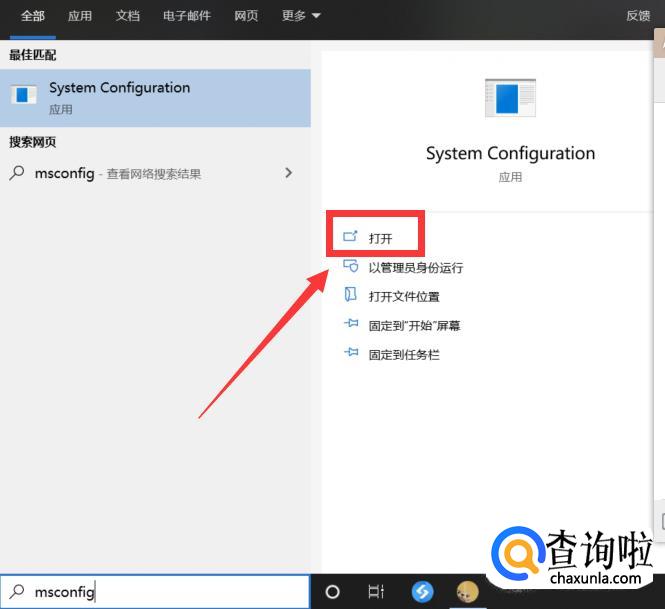Open msconfig web search suggestion

tap(155, 173)
